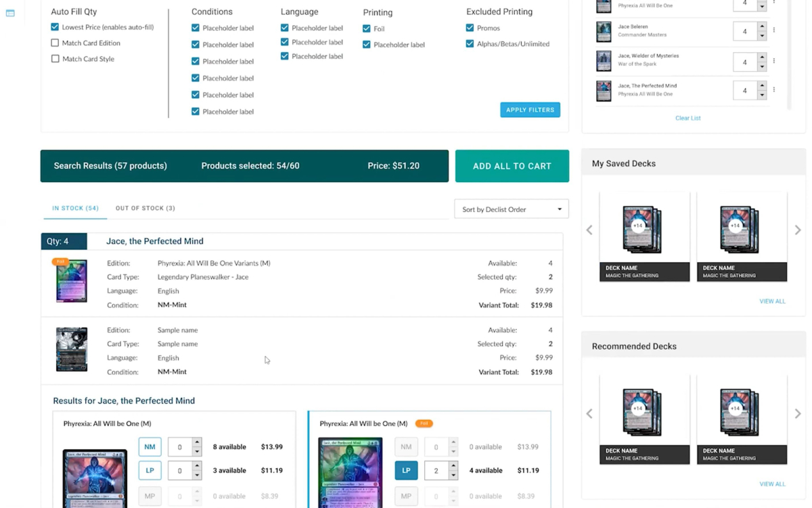Decrease quantity for Jace Beleren
The width and height of the screenshot is (812, 508).
click(x=762, y=36)
